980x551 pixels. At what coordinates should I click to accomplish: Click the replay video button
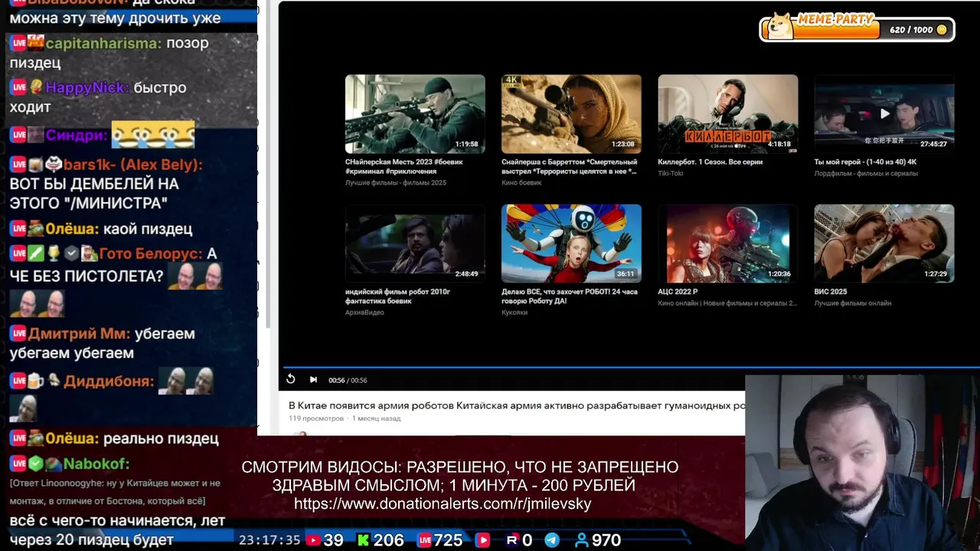(x=291, y=379)
